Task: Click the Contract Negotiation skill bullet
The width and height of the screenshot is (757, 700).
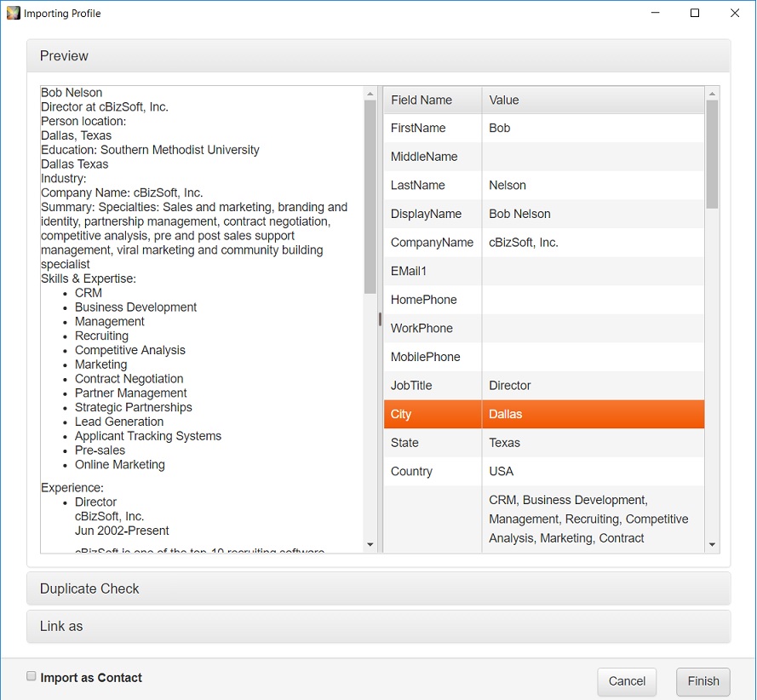Action: pyautogui.click(x=129, y=379)
